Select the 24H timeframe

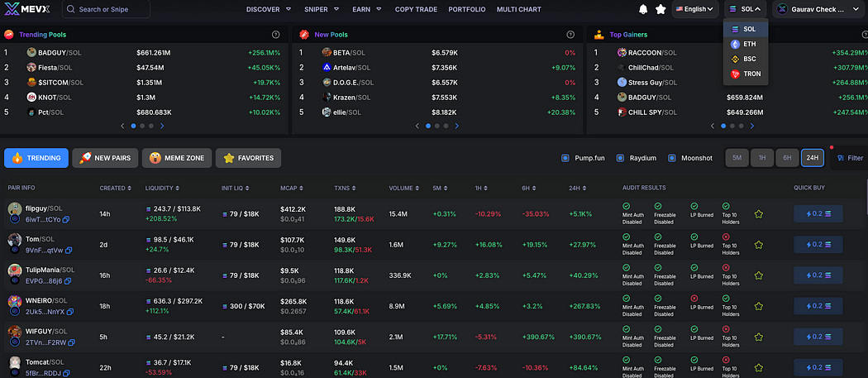pos(812,158)
